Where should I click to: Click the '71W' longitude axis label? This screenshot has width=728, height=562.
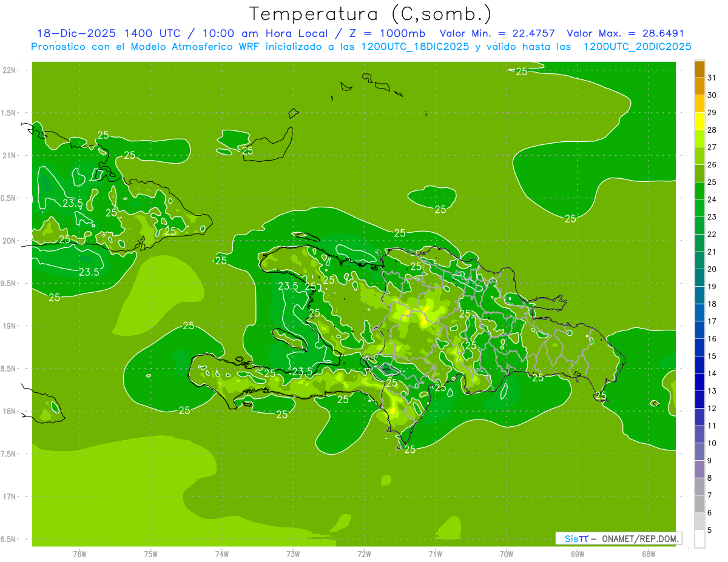click(x=435, y=554)
